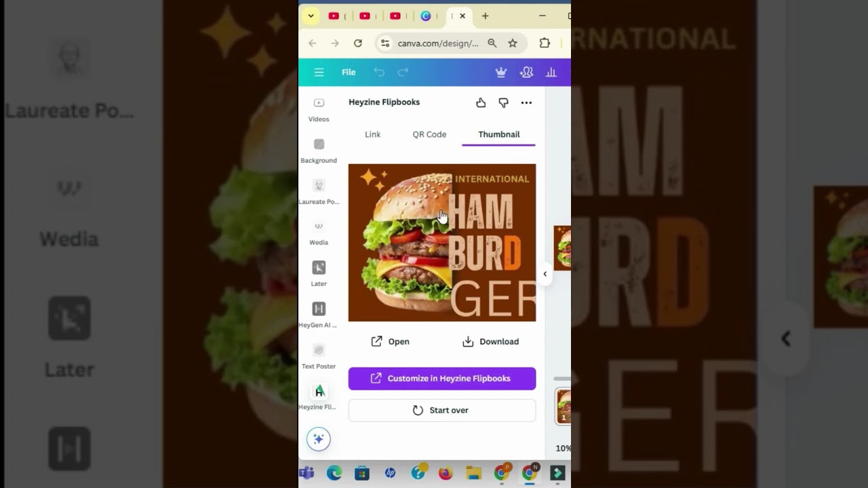Close the active browser tab

[x=462, y=16]
